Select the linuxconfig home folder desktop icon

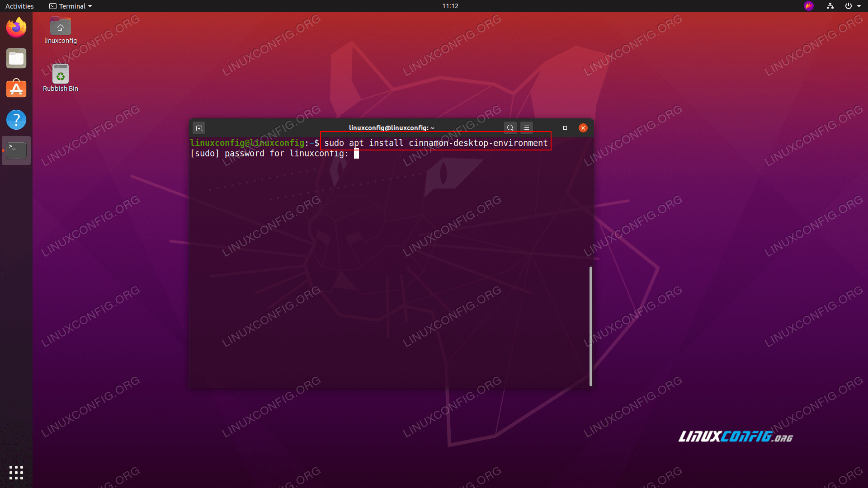[61, 31]
